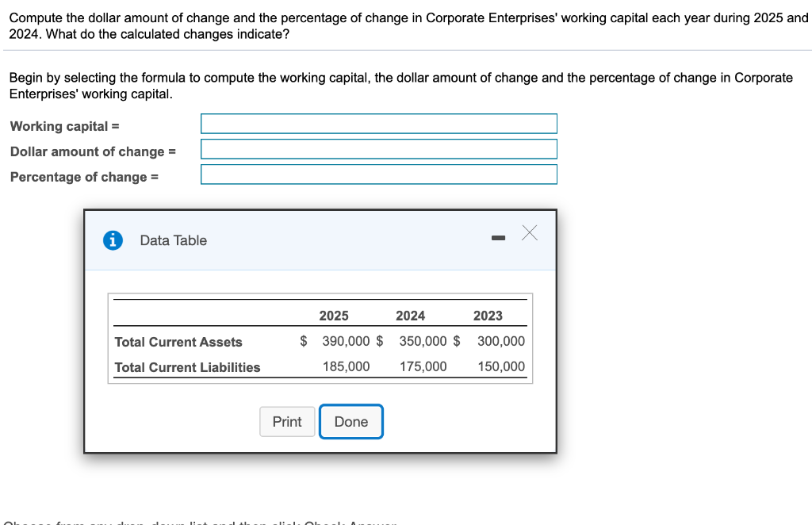Open the Dollar amount of change drop-down list
Viewport: 812px width, 525px height.
click(379, 148)
